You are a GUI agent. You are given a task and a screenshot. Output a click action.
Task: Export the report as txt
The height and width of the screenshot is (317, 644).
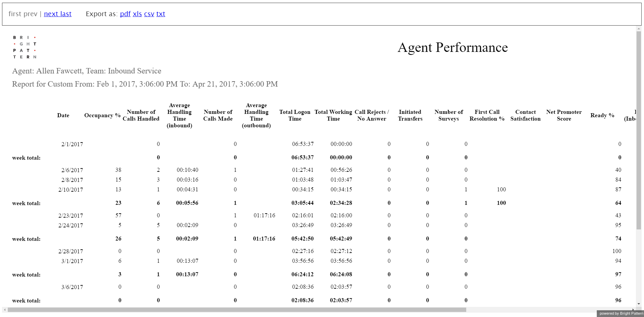coord(161,14)
